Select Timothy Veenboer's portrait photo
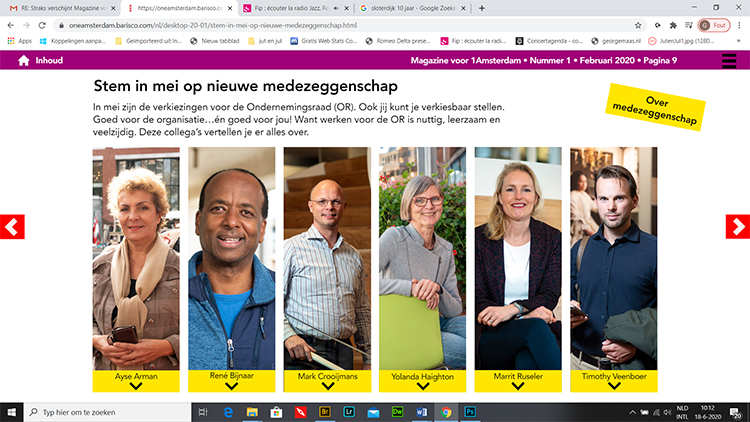Screen dimensions: 750x422 (x=614, y=258)
